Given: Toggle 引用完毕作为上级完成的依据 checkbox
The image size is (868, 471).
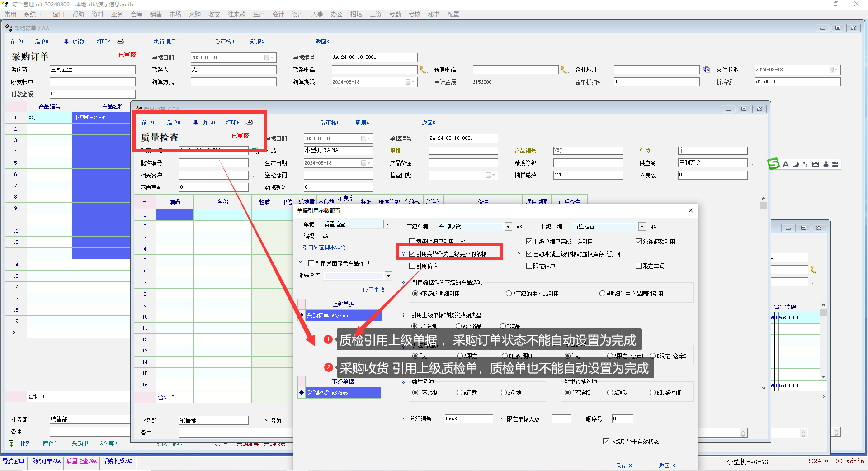Looking at the screenshot, I should tap(412, 254).
